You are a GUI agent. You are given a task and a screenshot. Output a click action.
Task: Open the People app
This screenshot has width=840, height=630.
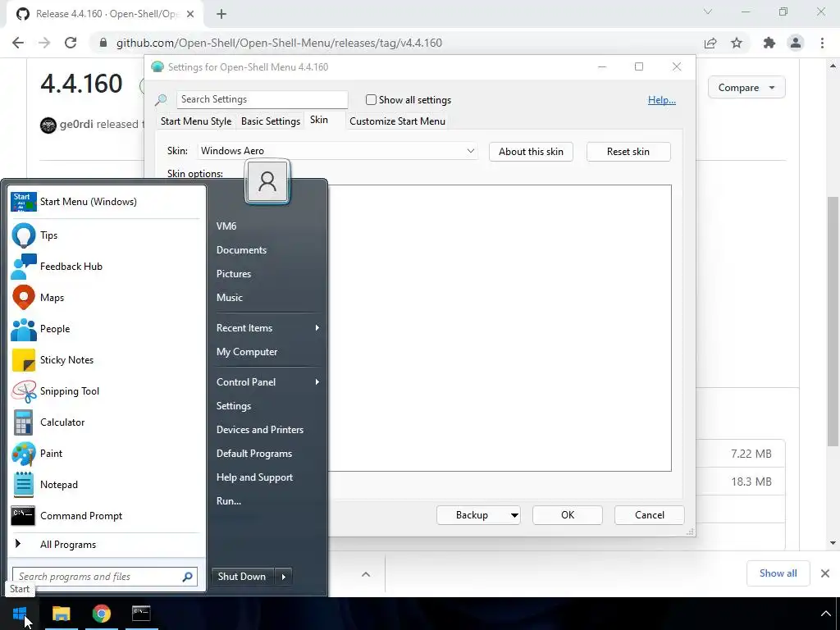[x=106, y=328]
